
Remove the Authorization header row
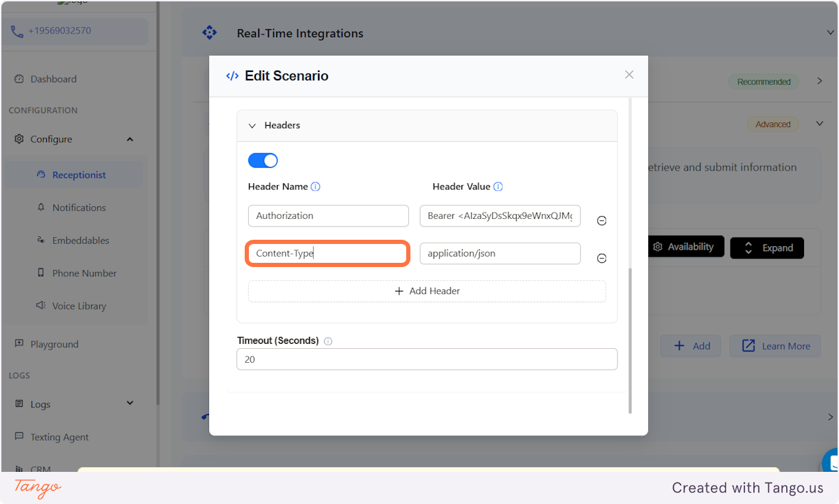(x=601, y=220)
